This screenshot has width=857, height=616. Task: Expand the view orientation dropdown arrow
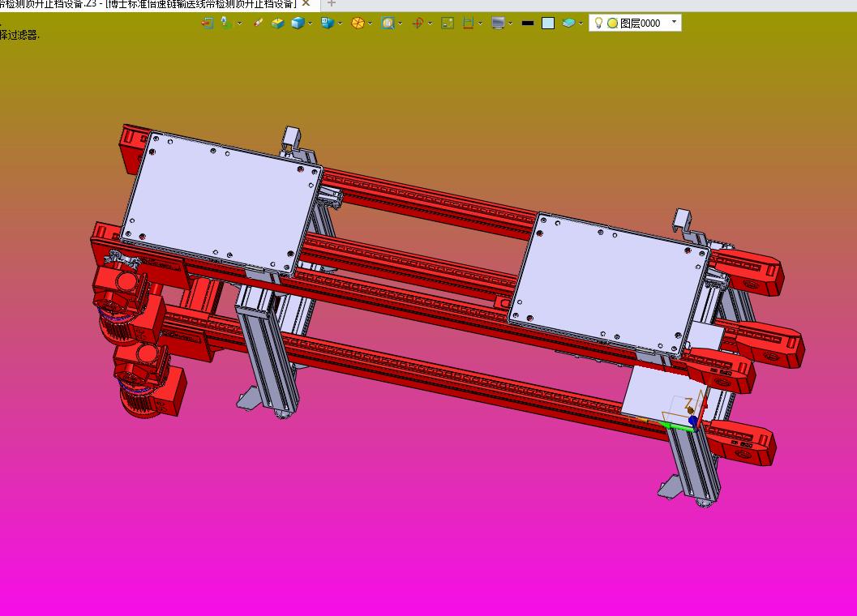tap(341, 24)
